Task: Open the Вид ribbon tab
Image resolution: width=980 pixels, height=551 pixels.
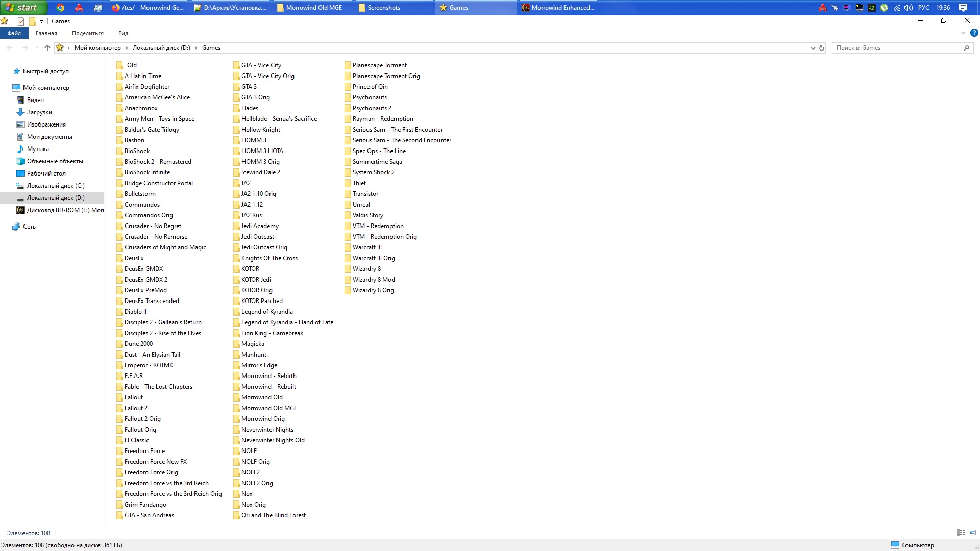Action: coord(123,33)
